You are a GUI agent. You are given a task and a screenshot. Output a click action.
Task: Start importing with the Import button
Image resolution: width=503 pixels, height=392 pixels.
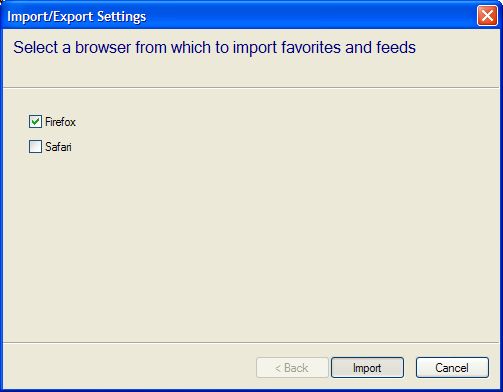[x=367, y=368]
